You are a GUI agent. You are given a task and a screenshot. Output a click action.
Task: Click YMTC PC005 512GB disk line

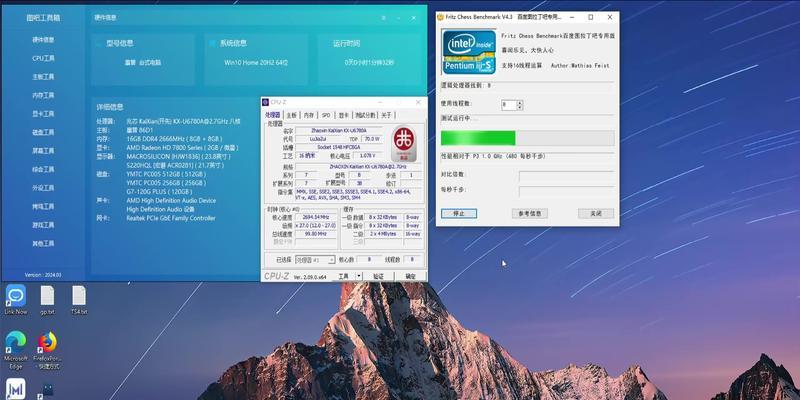click(x=166, y=174)
